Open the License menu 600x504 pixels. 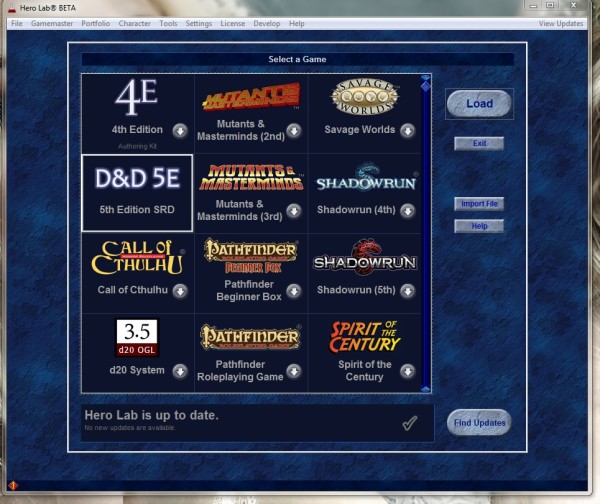click(x=233, y=24)
